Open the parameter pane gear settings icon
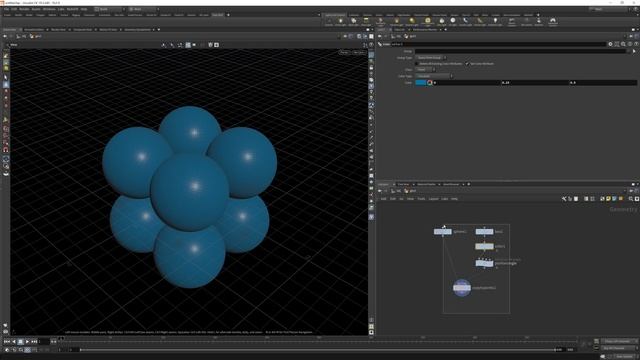Viewport: 640px width, 360px height. click(611, 44)
